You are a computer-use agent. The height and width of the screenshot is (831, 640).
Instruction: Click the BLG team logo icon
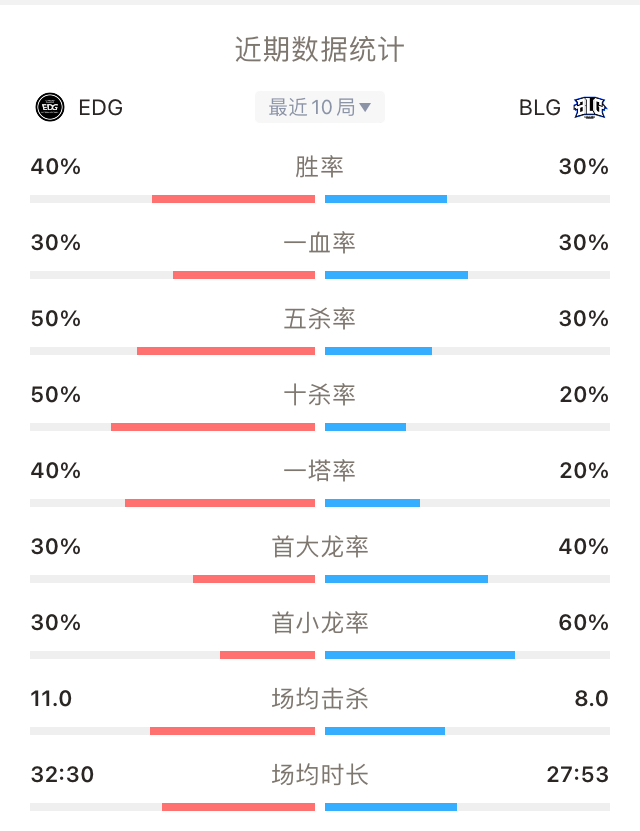pyautogui.click(x=590, y=108)
